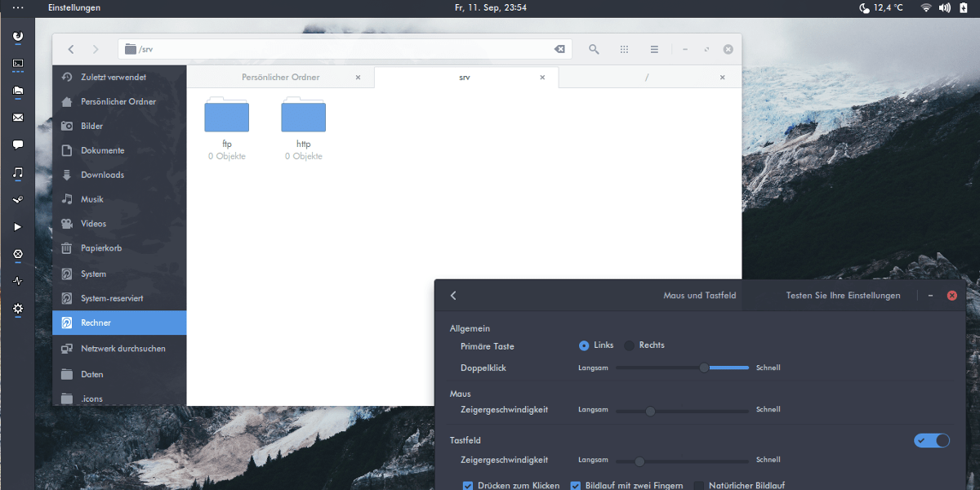Enable Natürlicher Bildlauf checkbox
The width and height of the screenshot is (980, 490).
[698, 485]
